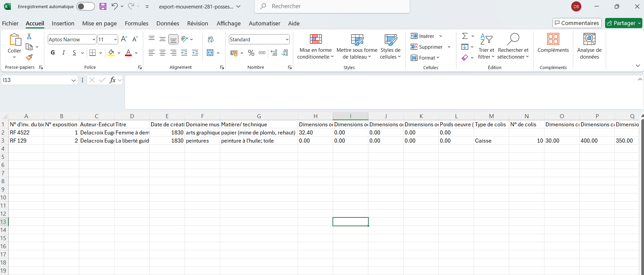Open the Fichier menu
This screenshot has width=644, height=275.
point(10,23)
